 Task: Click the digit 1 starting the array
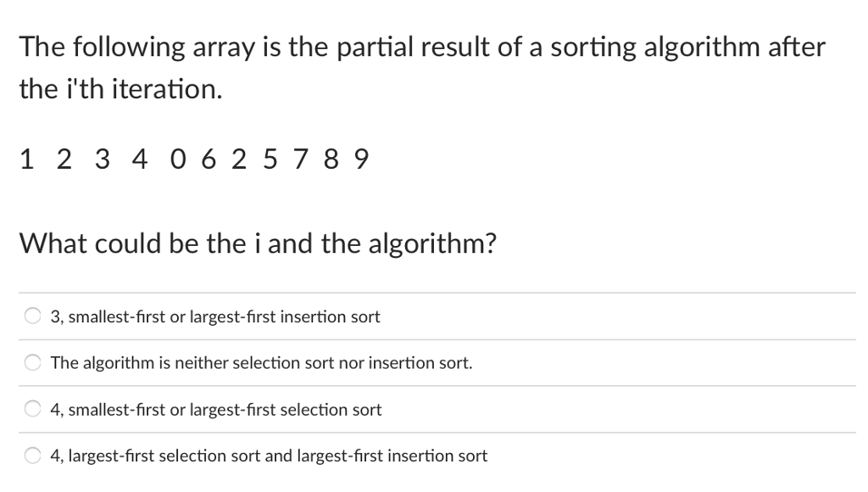(26, 159)
